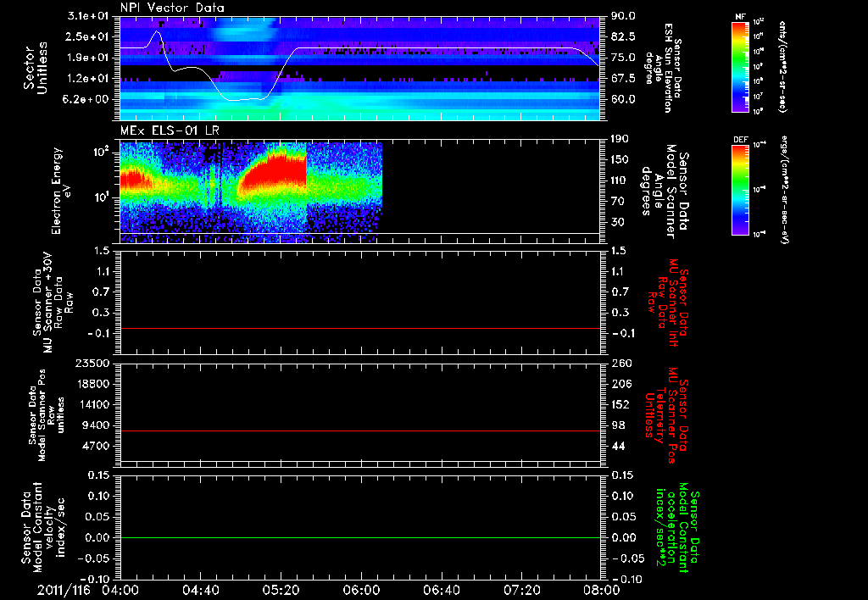The width and height of the screenshot is (868, 600).
Task: Click the red line in MU Scanner +30V panel
Action: pyautogui.click(x=359, y=329)
